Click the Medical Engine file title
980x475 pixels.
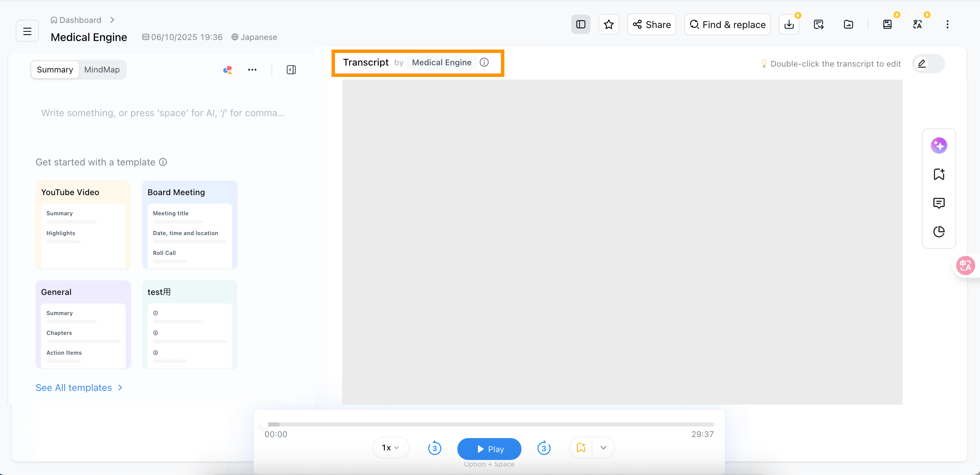(x=89, y=37)
